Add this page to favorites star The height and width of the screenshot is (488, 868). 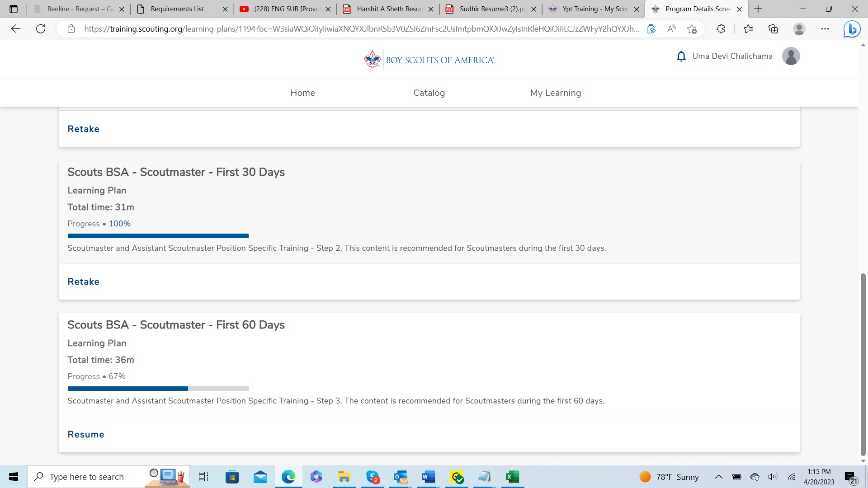pyautogui.click(x=692, y=29)
